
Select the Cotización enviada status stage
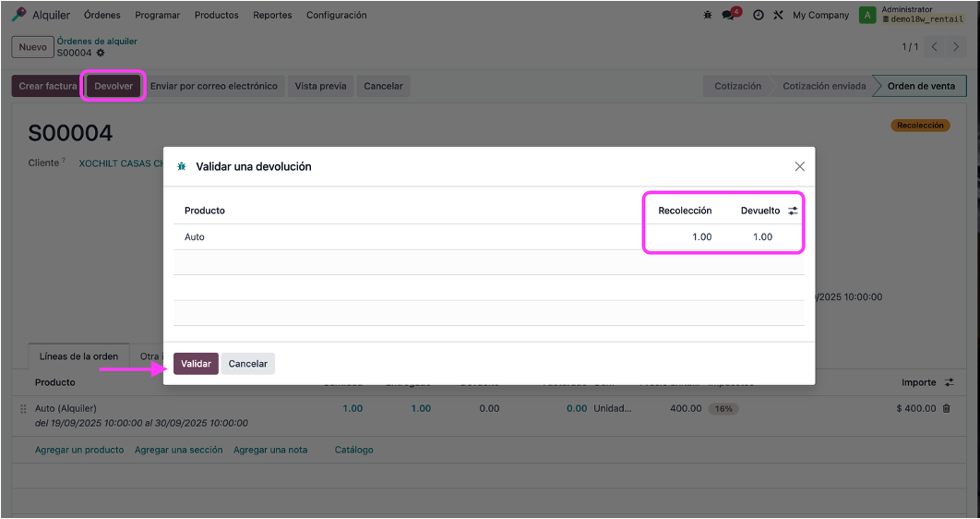824,86
